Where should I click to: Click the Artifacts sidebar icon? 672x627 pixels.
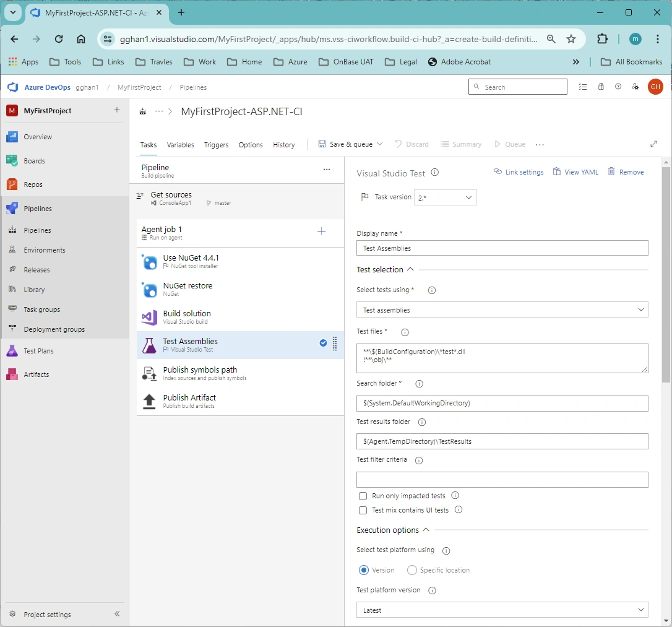(x=12, y=374)
